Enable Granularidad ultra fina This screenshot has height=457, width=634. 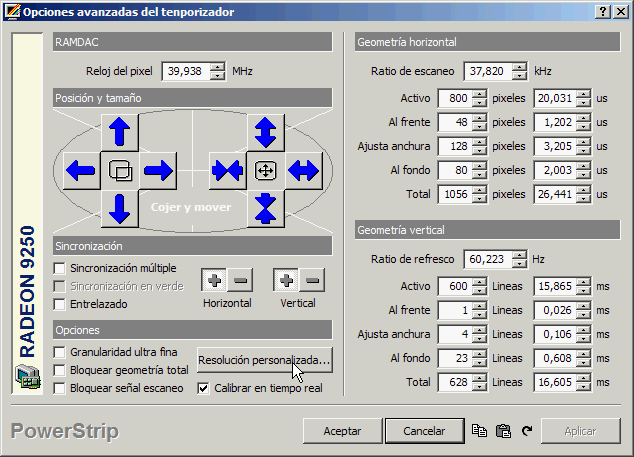click(59, 352)
